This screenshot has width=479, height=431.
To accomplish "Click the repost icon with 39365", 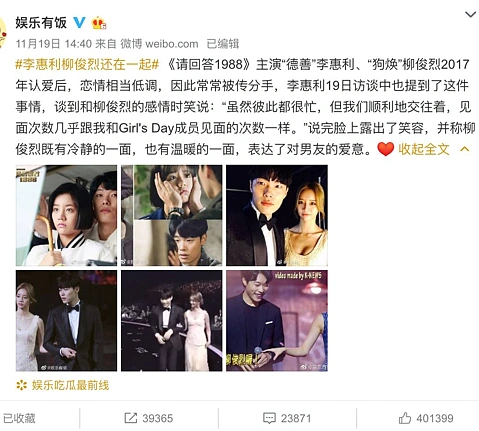I will [131, 418].
